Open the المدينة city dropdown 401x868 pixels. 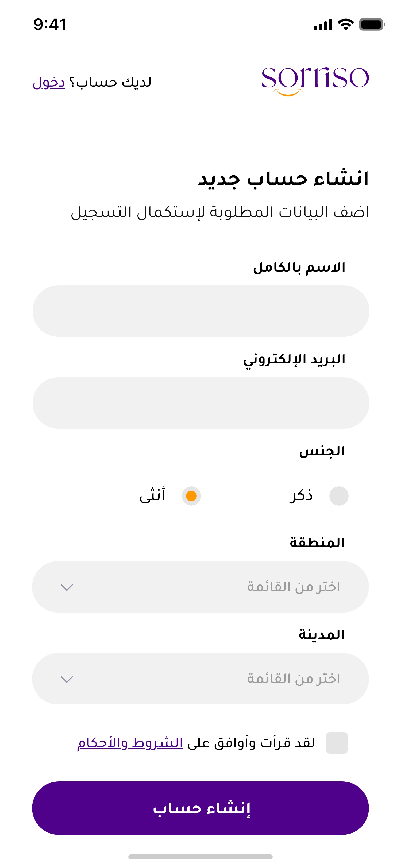point(201,679)
